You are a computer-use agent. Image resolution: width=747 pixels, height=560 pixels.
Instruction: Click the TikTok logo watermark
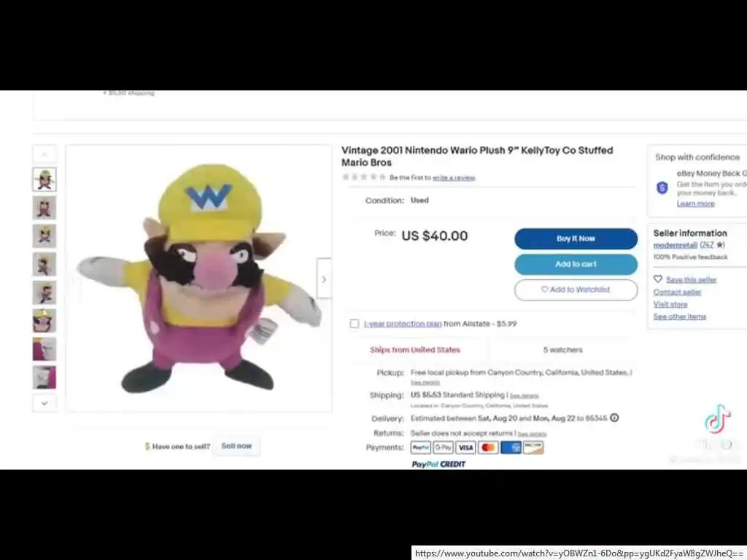pos(718,419)
